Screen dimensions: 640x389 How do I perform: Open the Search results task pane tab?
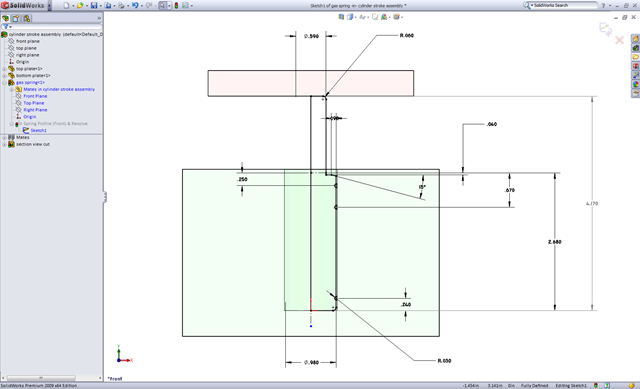point(636,66)
